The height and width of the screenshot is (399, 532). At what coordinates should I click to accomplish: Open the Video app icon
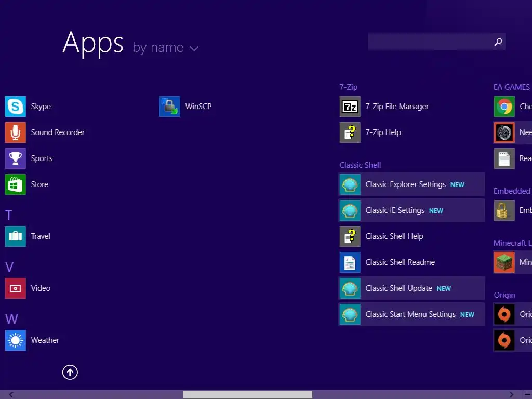[15, 288]
